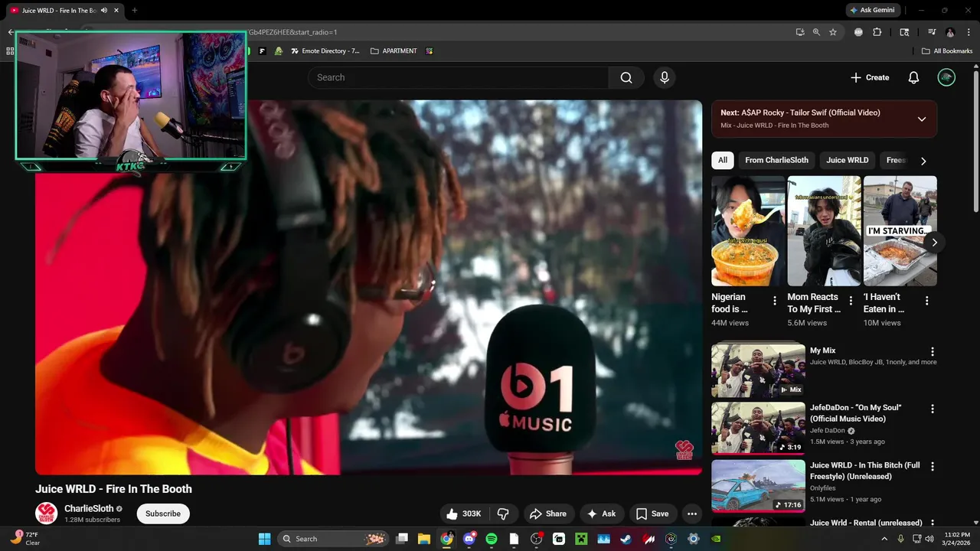Switch to Juice WRLD Fire In The Booth tab
The width and height of the screenshot is (980, 551).
click(x=64, y=11)
